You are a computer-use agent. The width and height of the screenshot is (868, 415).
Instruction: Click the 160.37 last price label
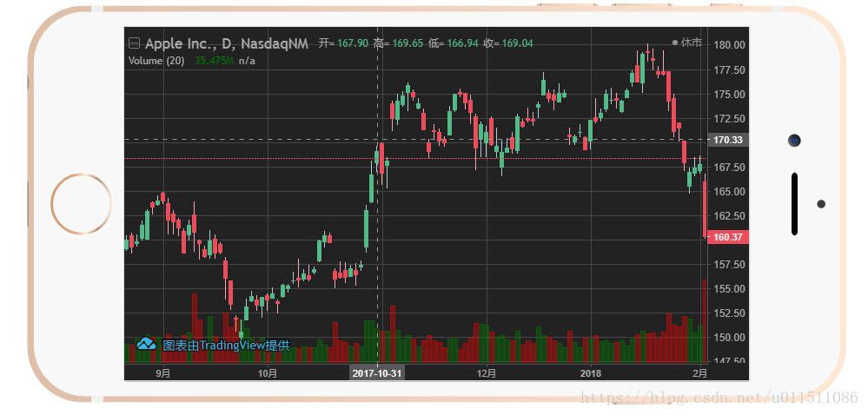click(x=728, y=237)
